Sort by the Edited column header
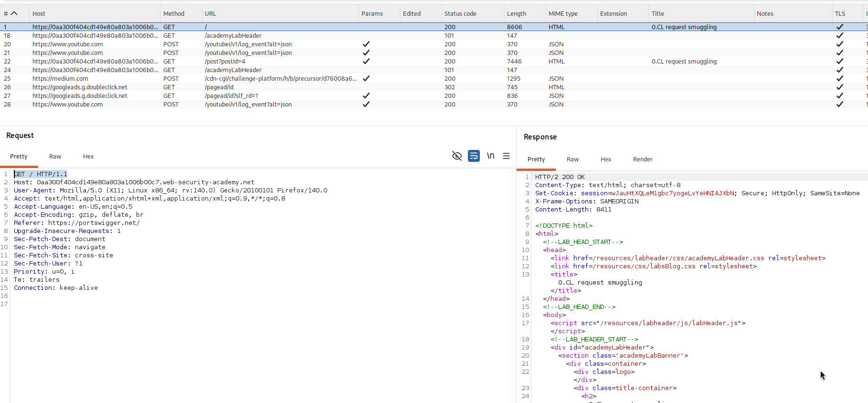Image resolution: width=868 pixels, height=403 pixels. (x=421, y=13)
